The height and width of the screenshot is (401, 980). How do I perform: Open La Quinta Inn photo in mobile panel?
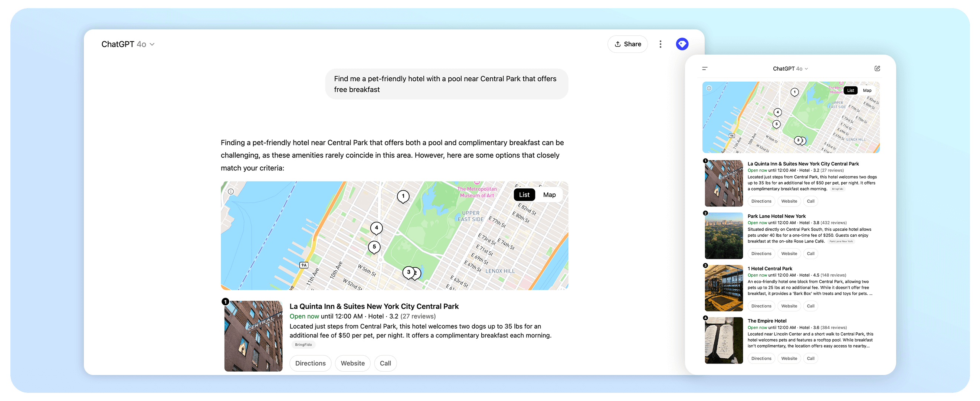click(724, 183)
